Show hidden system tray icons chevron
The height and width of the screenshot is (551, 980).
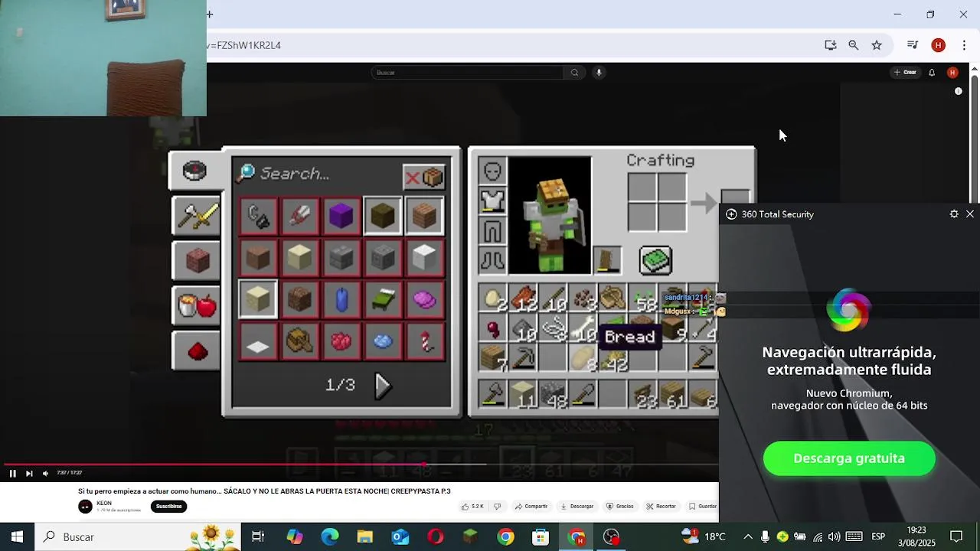[748, 537]
